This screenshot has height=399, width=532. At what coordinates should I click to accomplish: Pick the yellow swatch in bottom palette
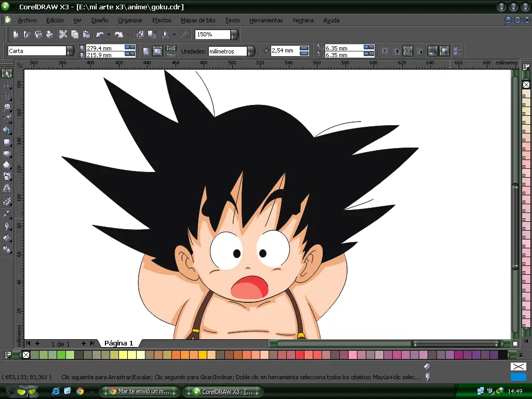(123, 355)
